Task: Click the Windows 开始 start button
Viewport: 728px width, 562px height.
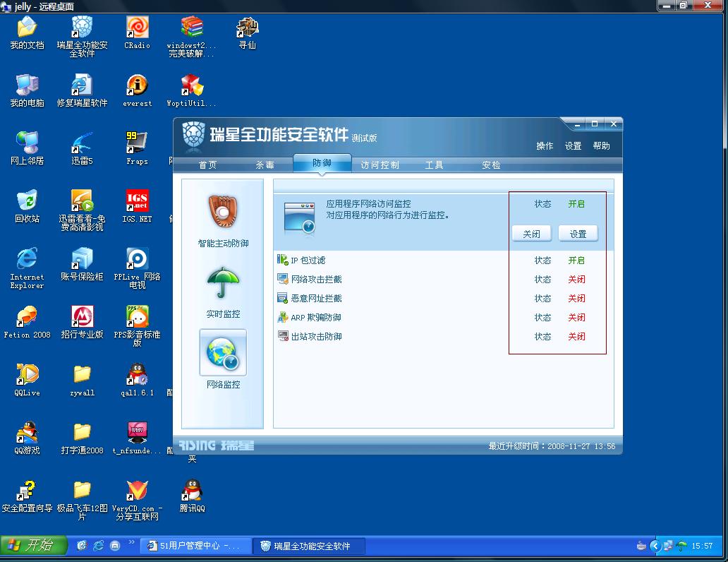Action: (x=33, y=545)
